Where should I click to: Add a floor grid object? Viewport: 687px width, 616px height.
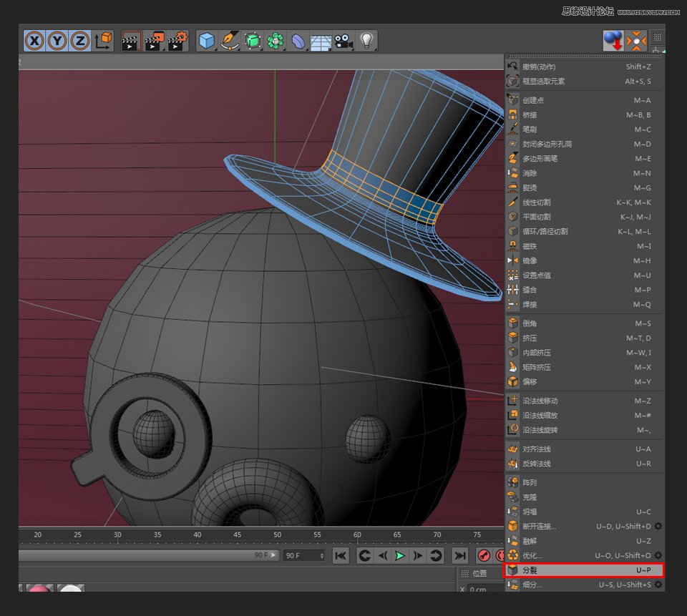(320, 41)
